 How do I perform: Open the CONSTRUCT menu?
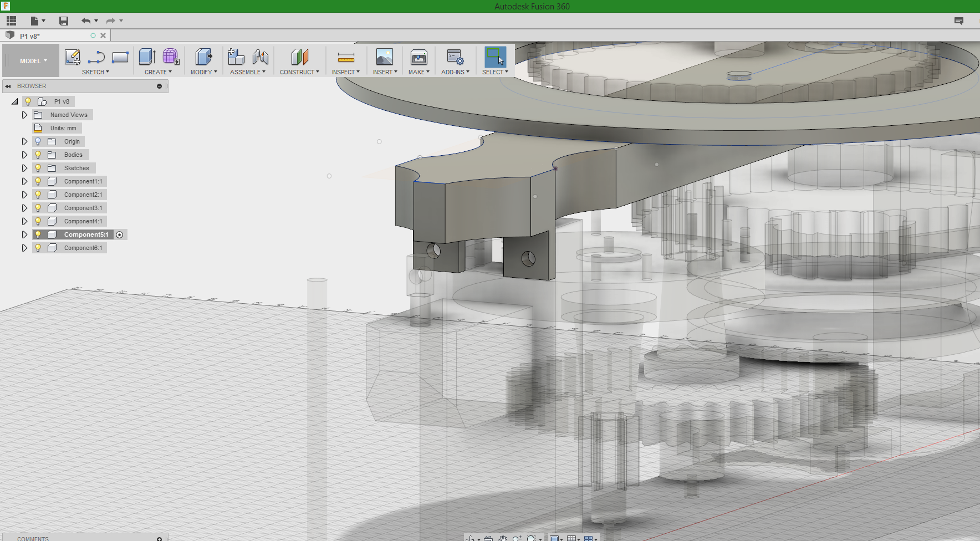[299, 72]
